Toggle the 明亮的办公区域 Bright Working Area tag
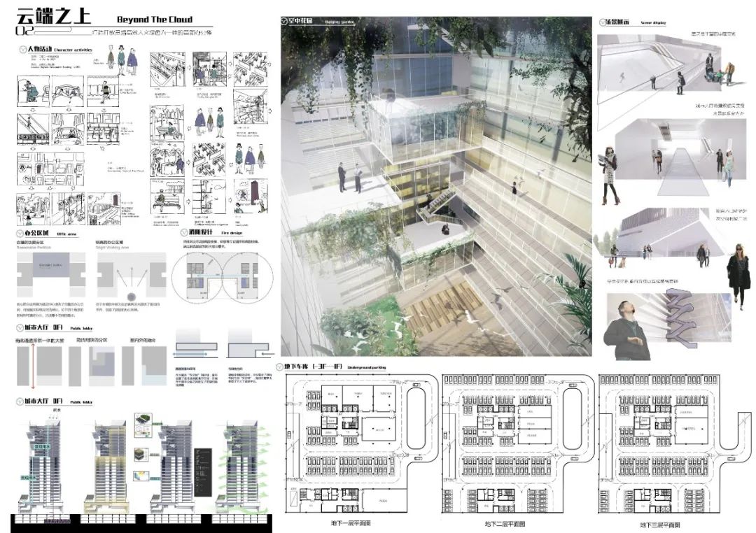The image size is (756, 533). click(108, 243)
